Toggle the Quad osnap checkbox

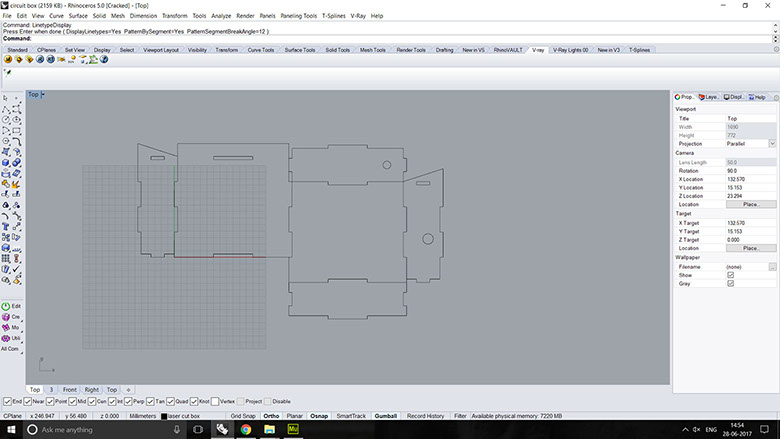click(x=171, y=401)
